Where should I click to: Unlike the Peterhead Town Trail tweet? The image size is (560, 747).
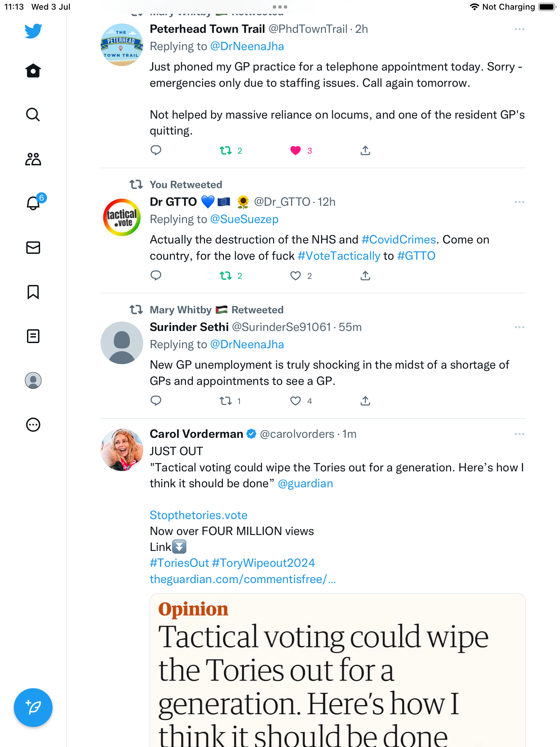tap(296, 150)
